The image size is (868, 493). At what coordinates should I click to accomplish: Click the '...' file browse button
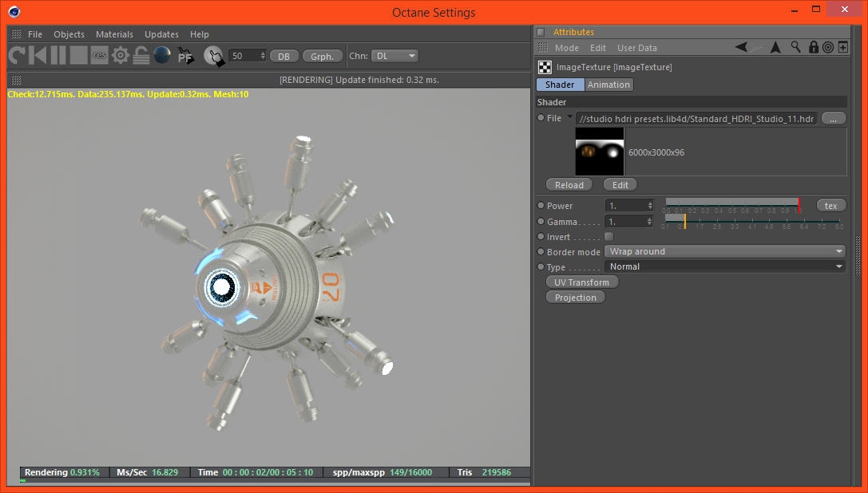tap(833, 118)
